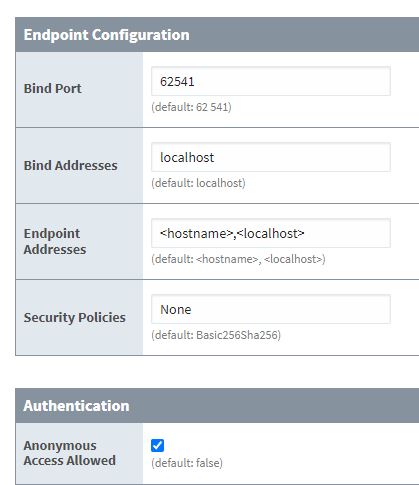Screen dimensions: 419x485
Task: Click the default 62 541 hint text
Action: [x=191, y=107]
